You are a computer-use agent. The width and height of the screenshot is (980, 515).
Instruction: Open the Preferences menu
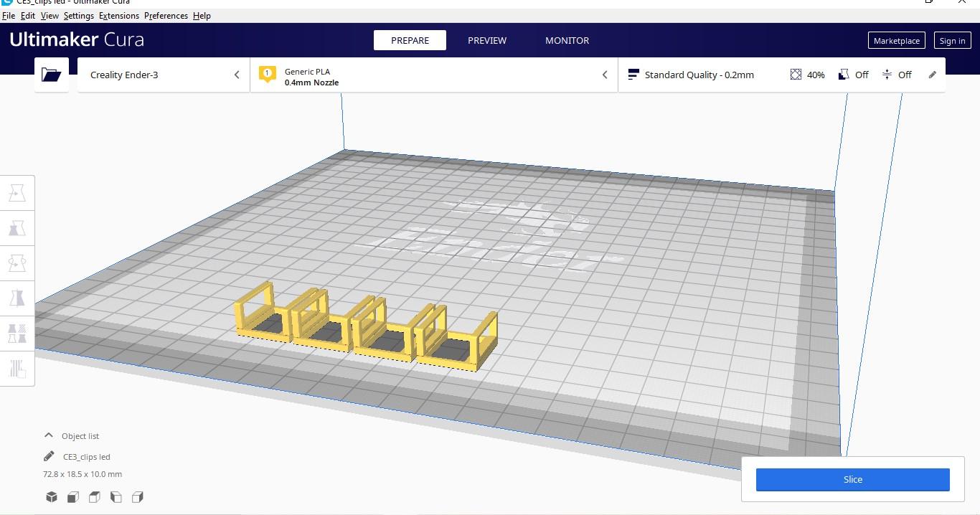[166, 15]
